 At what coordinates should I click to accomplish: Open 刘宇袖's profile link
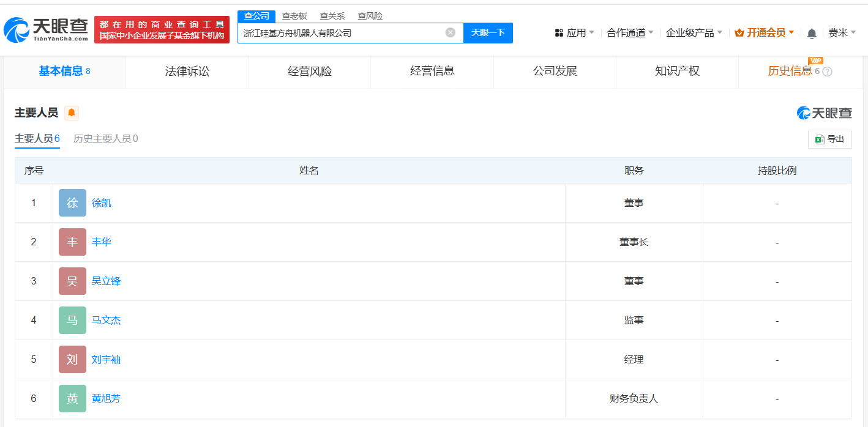pyautogui.click(x=107, y=360)
